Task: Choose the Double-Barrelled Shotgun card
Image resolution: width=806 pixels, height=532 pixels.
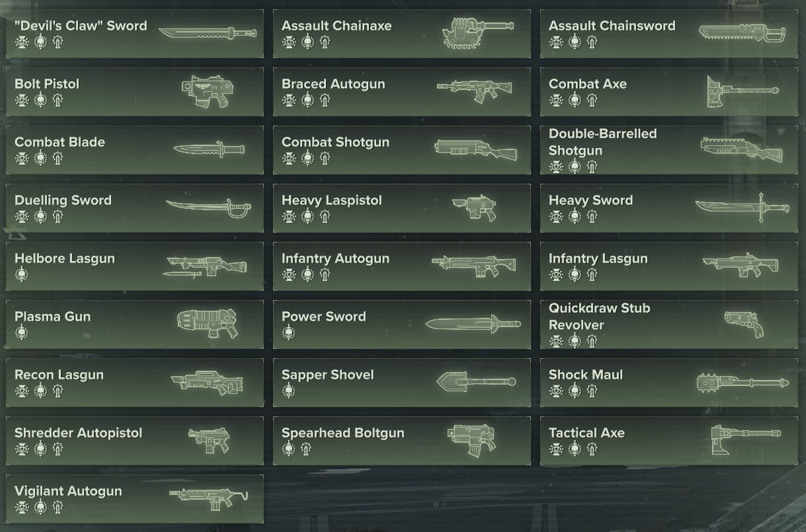Action: [669, 150]
